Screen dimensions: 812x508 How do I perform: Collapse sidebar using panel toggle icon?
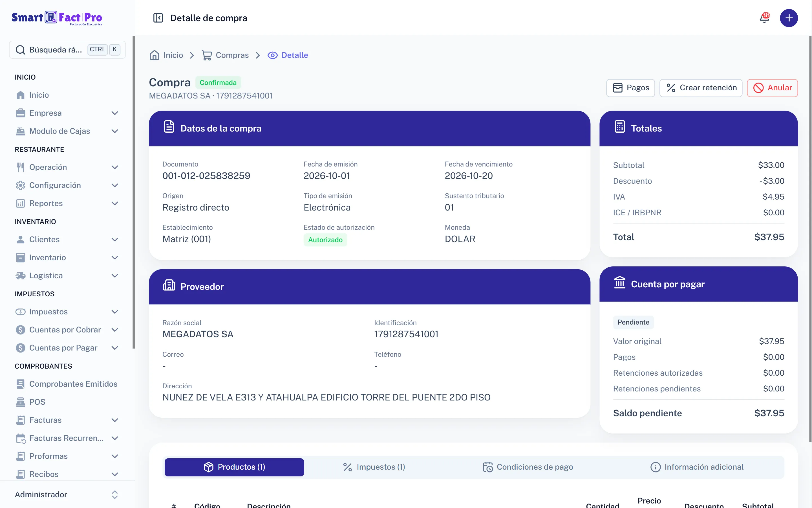(158, 18)
